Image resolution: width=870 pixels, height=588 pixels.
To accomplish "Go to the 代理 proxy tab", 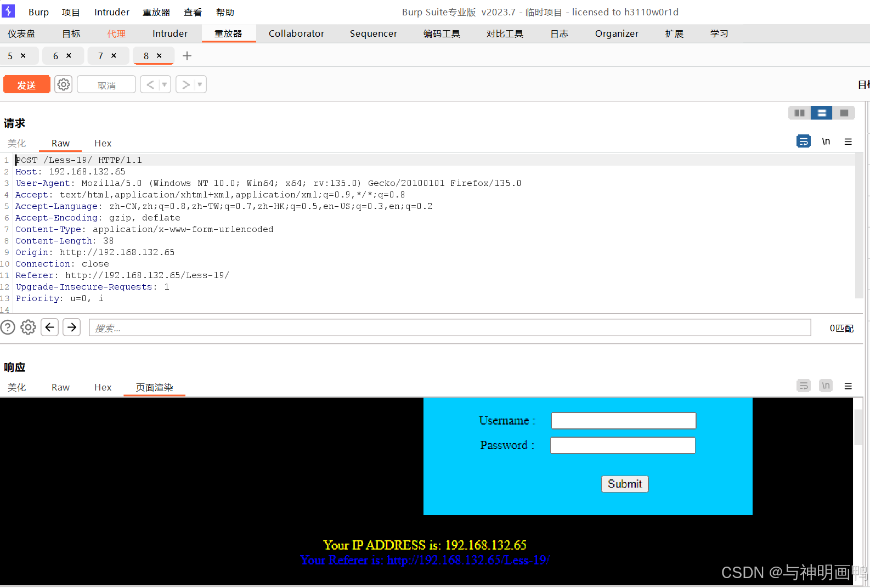I will coord(116,33).
